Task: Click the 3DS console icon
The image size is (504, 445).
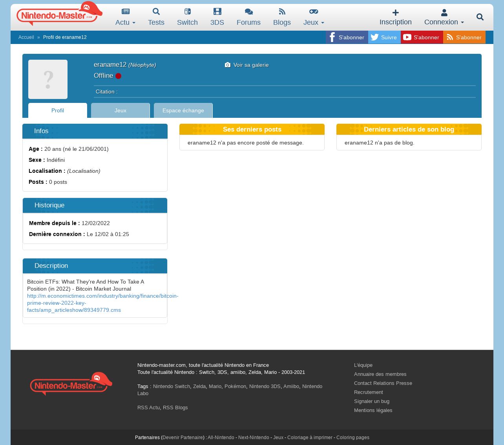Action: coord(217,12)
